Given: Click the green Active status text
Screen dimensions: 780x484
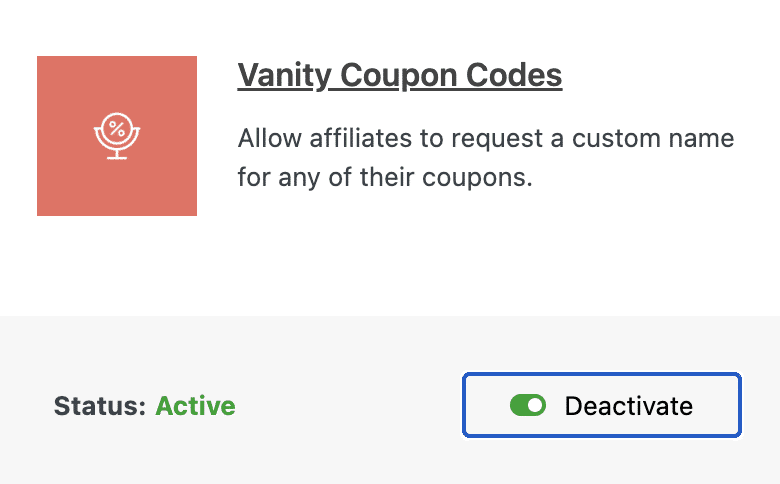Looking at the screenshot, I should click(x=195, y=406).
